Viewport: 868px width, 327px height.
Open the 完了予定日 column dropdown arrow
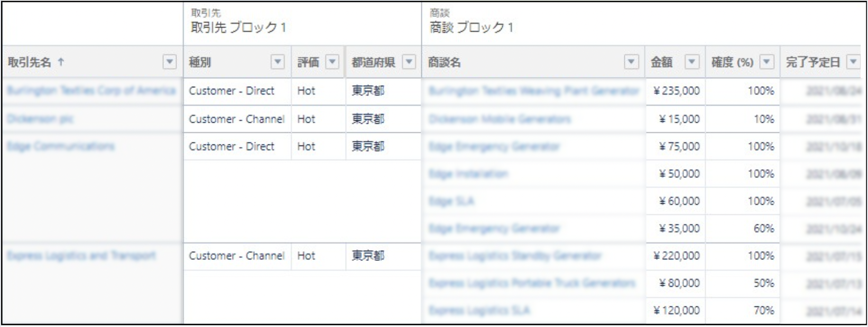click(x=853, y=62)
